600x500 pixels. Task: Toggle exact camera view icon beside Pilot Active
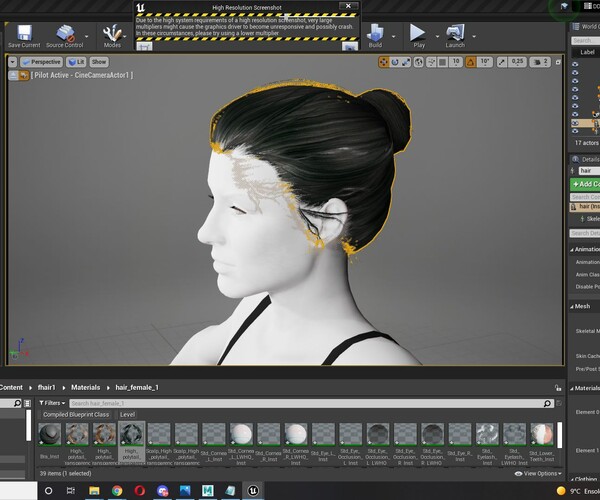point(24,75)
